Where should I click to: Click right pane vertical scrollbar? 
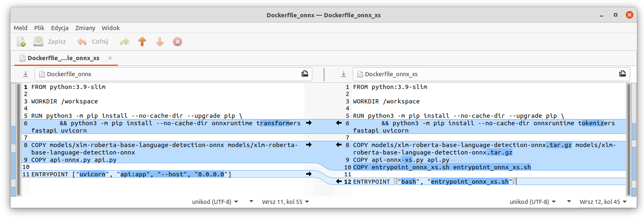628,139
